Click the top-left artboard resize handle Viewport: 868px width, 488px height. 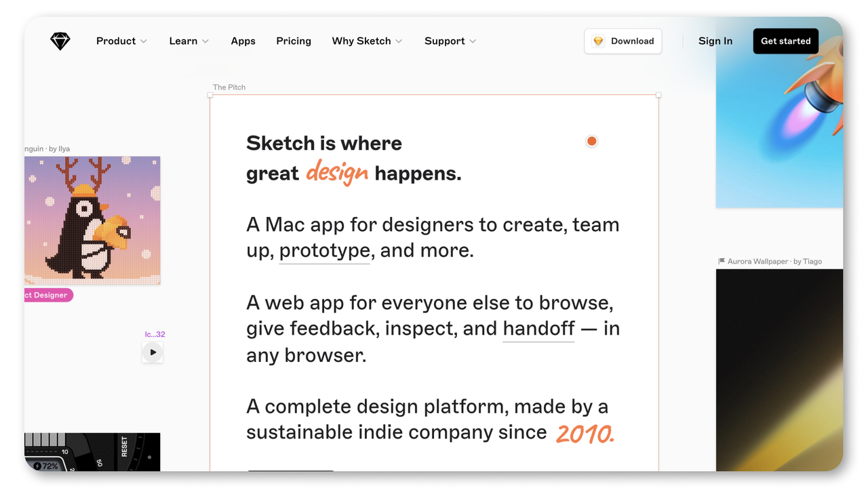point(210,96)
